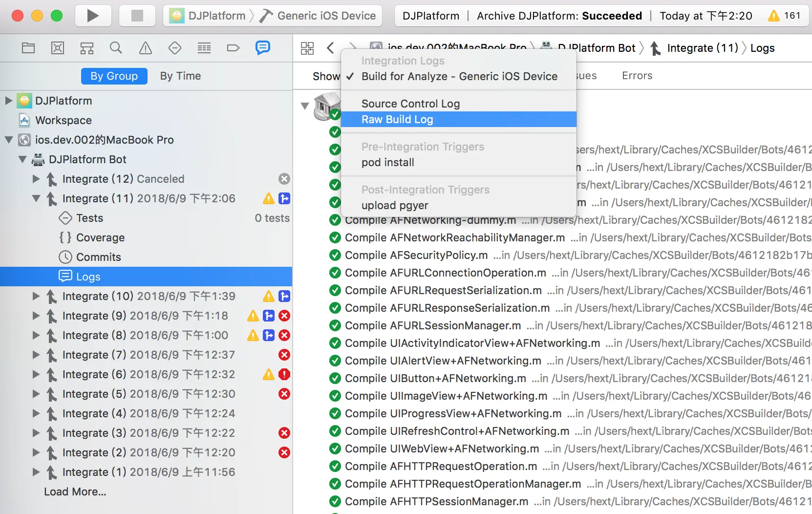Screen dimensions: 812x514
Task: Switch navigator grouping to By Time
Action: click(180, 76)
